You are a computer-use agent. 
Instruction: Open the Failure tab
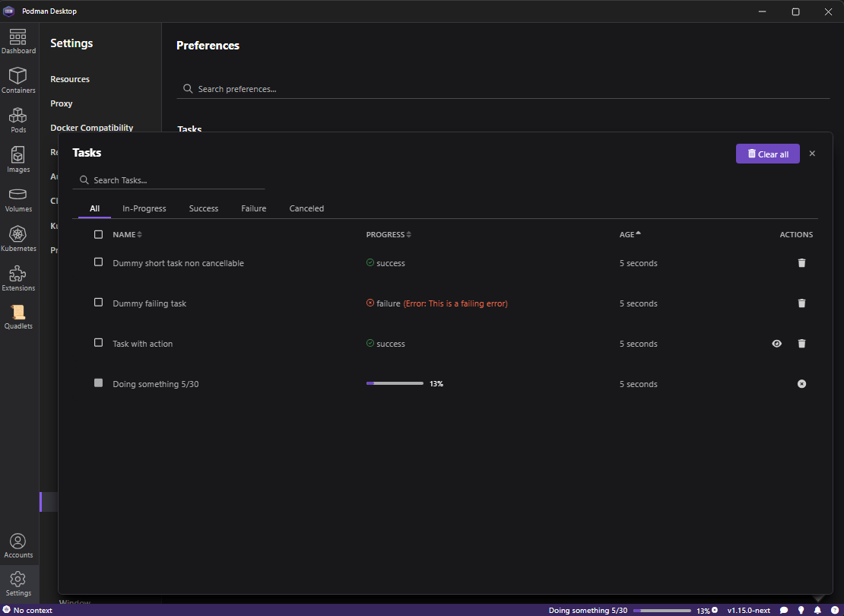click(253, 208)
